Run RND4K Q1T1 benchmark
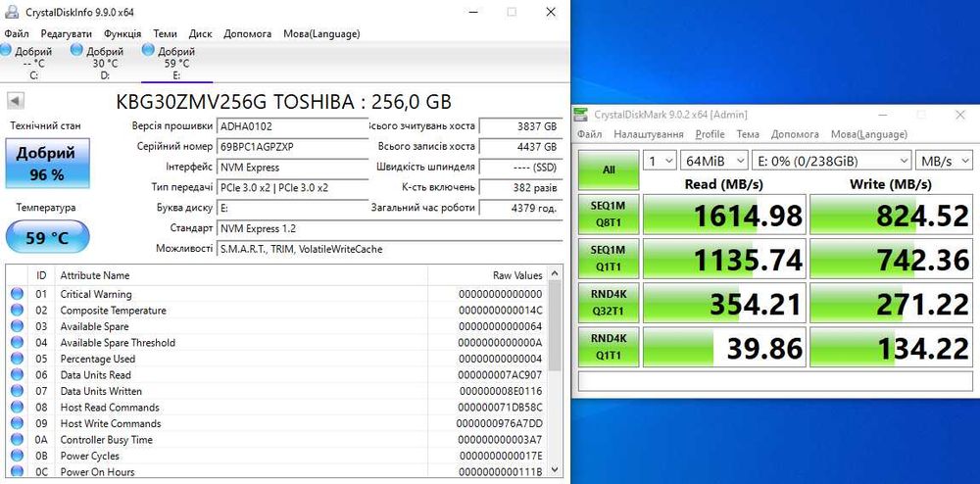 pyautogui.click(x=609, y=347)
